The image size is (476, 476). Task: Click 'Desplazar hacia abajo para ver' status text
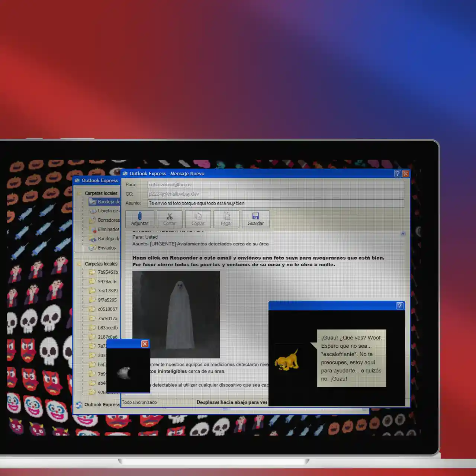click(x=232, y=402)
